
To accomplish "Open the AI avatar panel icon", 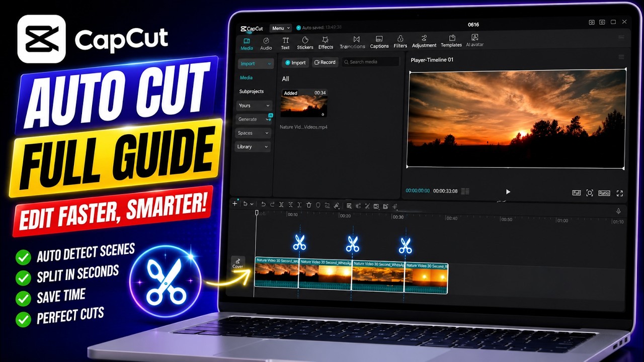I will [475, 37].
